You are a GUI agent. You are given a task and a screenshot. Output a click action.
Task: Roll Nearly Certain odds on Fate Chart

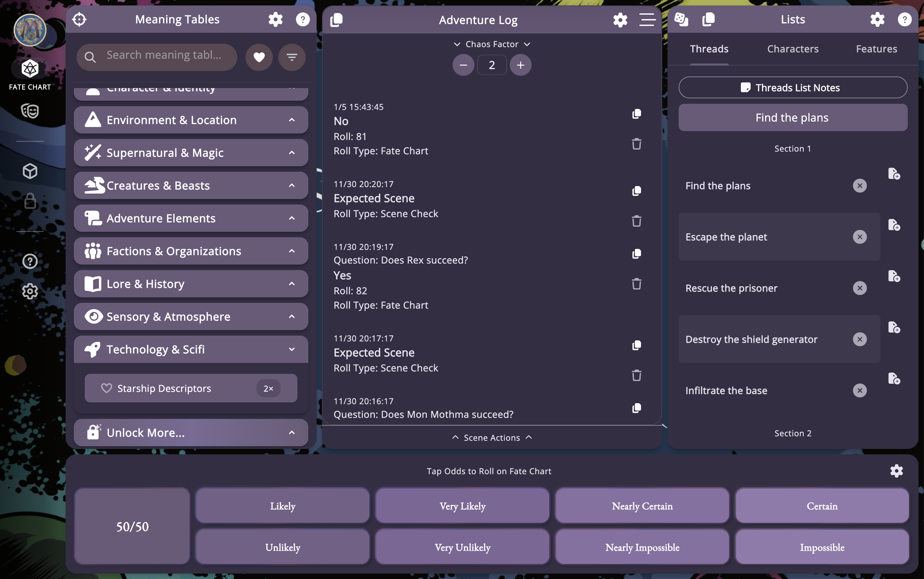(642, 506)
